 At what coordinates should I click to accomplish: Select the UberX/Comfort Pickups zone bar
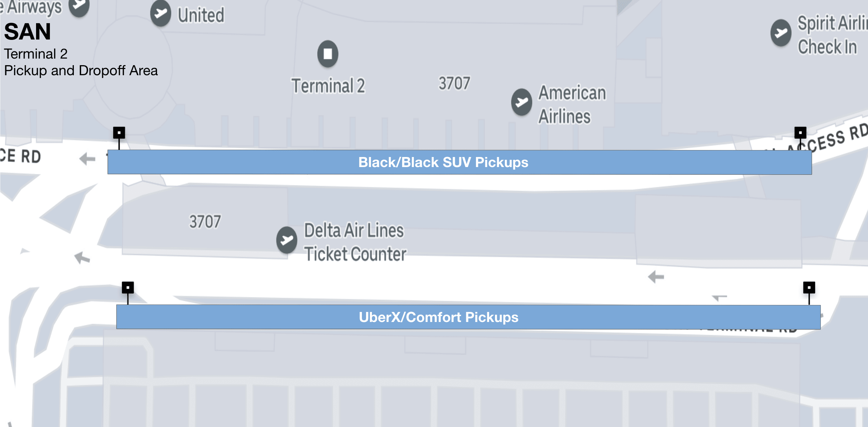(x=468, y=317)
